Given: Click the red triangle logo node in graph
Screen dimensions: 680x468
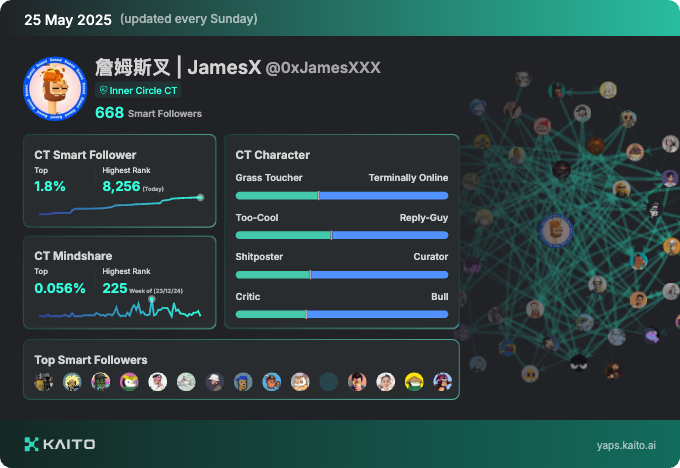Looking at the screenshot, I should click(x=543, y=127).
